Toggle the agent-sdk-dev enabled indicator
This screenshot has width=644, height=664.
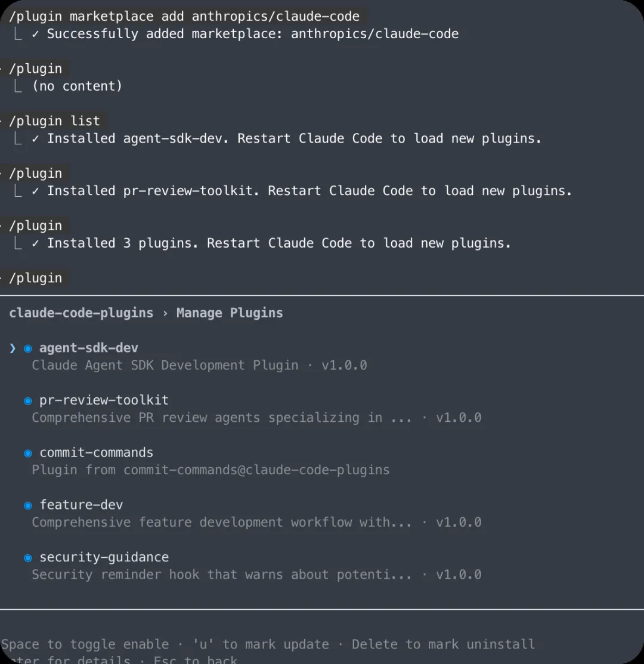tap(28, 348)
